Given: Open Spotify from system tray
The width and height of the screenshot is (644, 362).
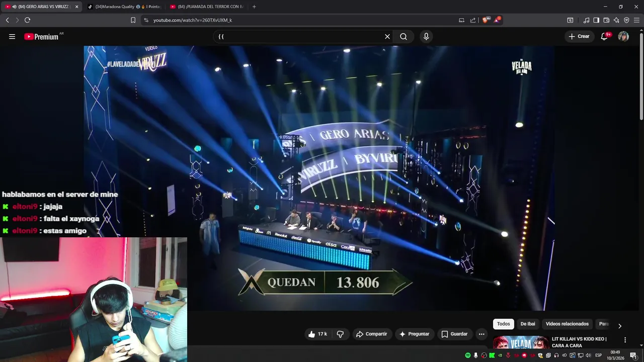Looking at the screenshot, I should [x=468, y=355].
